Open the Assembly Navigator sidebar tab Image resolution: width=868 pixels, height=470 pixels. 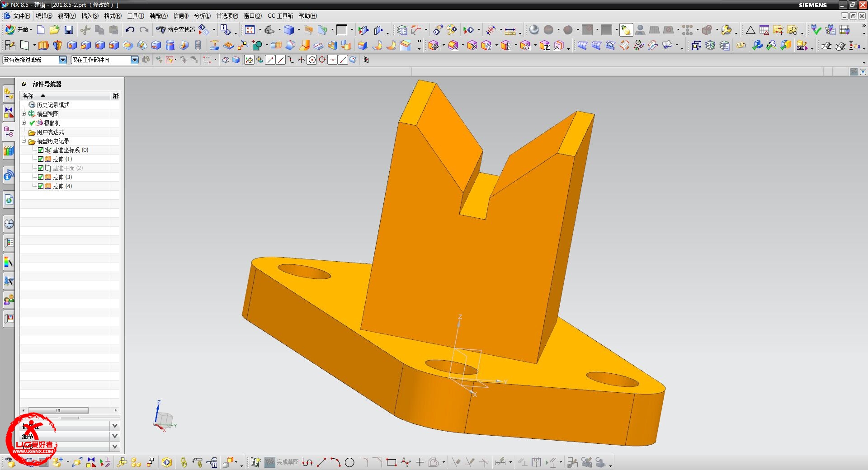pos(9,94)
